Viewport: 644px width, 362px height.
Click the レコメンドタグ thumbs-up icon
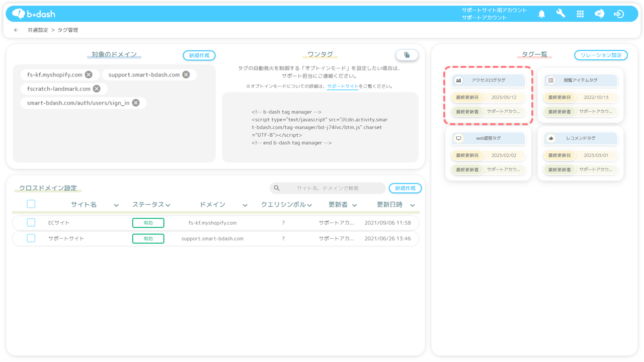[551, 138]
